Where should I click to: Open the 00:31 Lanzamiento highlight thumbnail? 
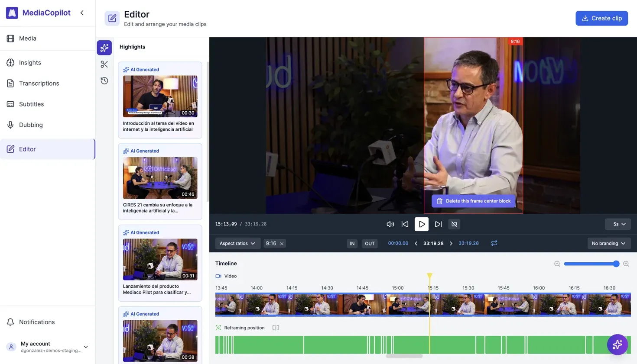(x=160, y=259)
